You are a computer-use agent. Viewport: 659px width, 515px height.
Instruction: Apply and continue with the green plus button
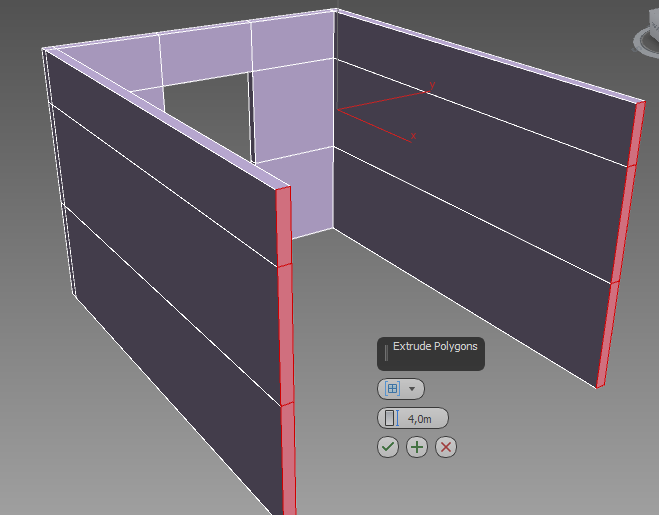point(417,446)
